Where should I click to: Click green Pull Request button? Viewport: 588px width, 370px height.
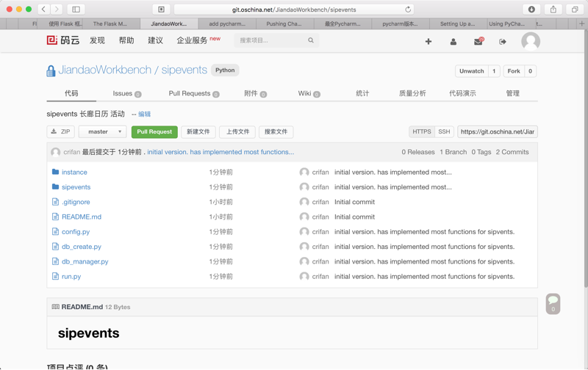coord(154,132)
